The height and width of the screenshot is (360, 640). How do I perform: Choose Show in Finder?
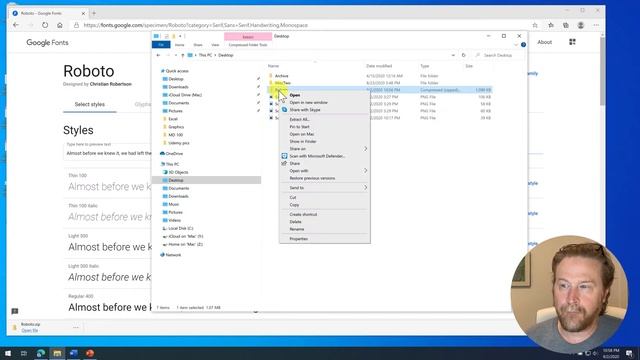303,142
